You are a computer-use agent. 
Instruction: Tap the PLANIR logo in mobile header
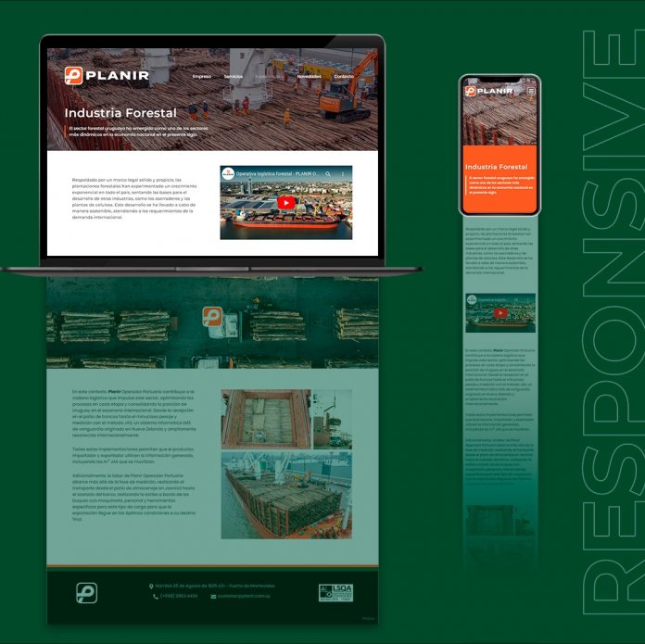coord(487,91)
